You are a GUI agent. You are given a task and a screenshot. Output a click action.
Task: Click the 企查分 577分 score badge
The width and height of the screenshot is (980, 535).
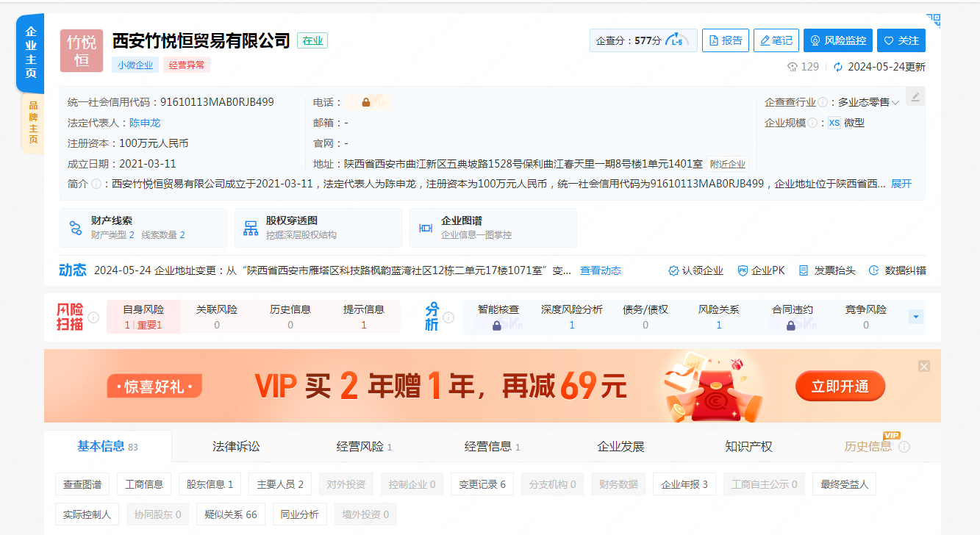click(643, 41)
